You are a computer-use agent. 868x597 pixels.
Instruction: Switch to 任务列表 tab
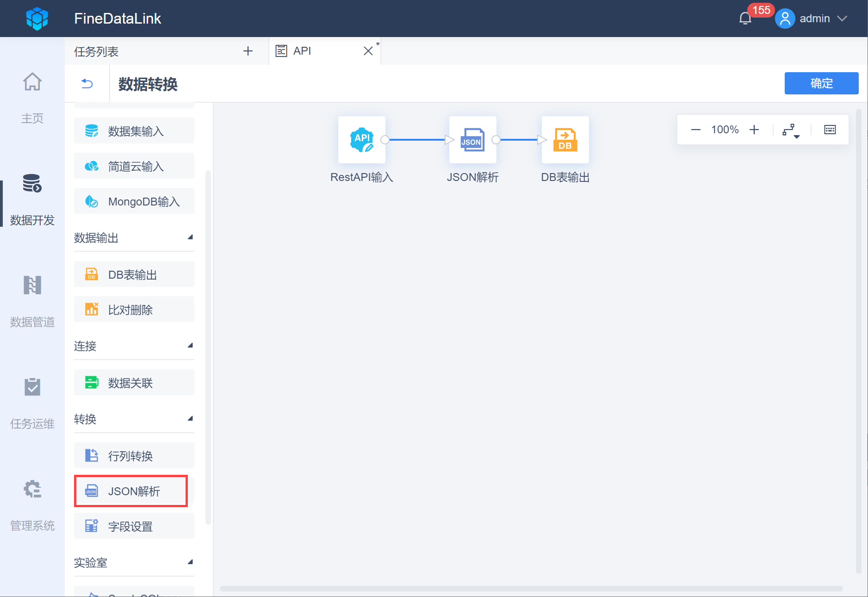(96, 51)
